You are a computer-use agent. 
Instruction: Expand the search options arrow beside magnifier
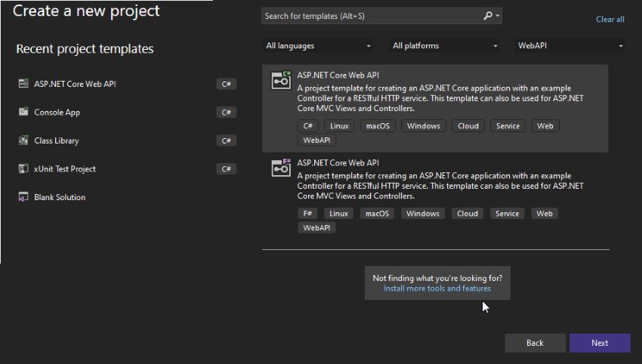pos(498,16)
